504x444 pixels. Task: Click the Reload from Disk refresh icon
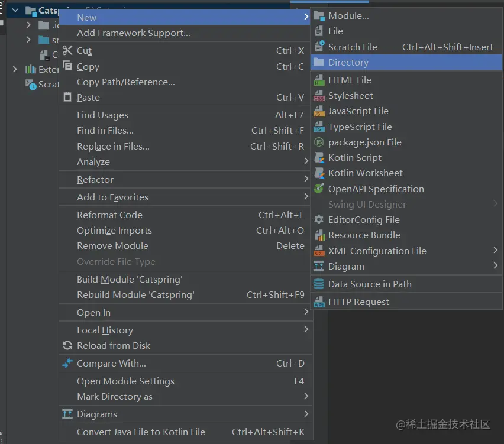tap(67, 345)
